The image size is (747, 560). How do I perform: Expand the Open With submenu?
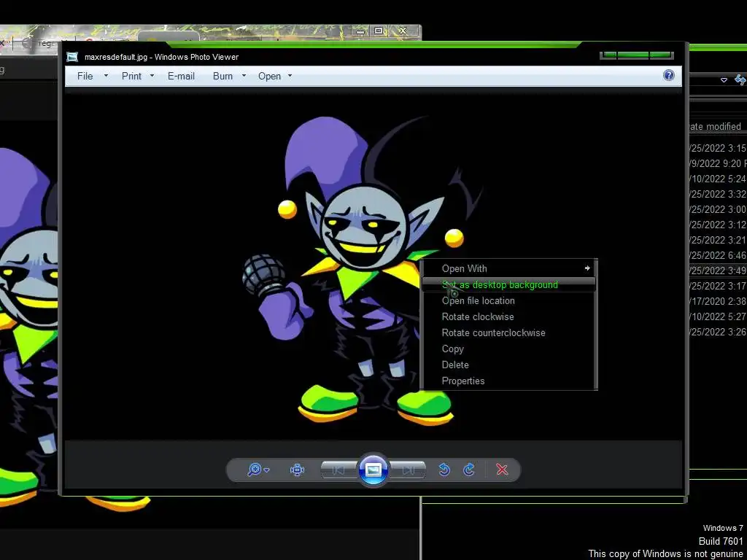pyautogui.click(x=508, y=268)
